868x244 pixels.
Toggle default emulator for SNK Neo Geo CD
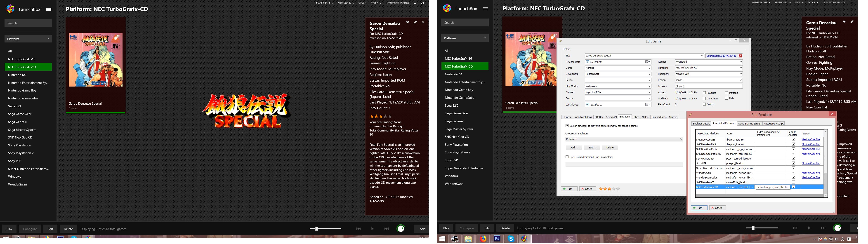coord(794,182)
